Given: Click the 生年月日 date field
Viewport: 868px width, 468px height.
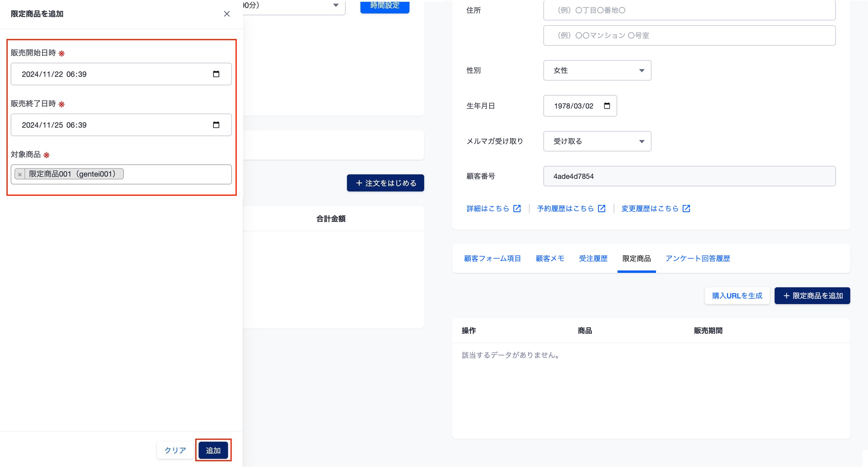Looking at the screenshot, I should tap(580, 106).
